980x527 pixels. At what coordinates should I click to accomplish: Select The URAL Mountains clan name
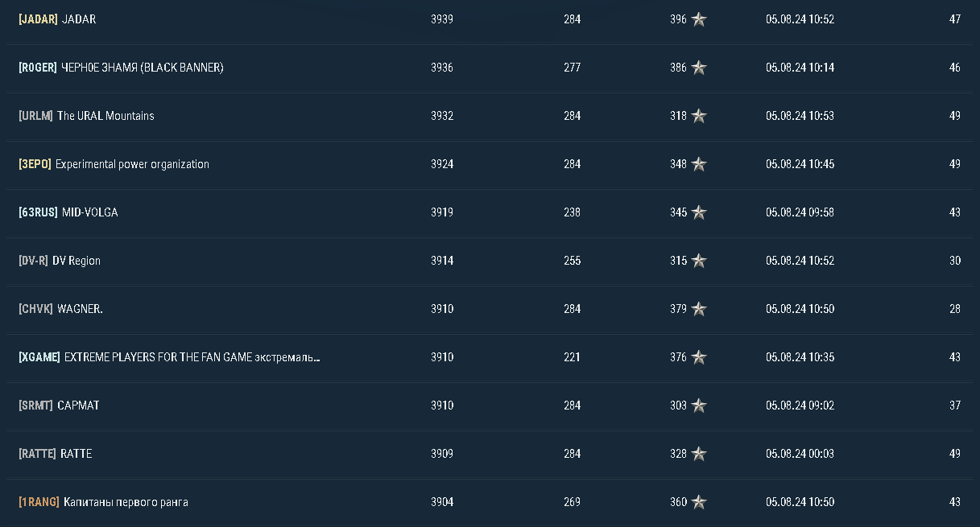coord(105,116)
